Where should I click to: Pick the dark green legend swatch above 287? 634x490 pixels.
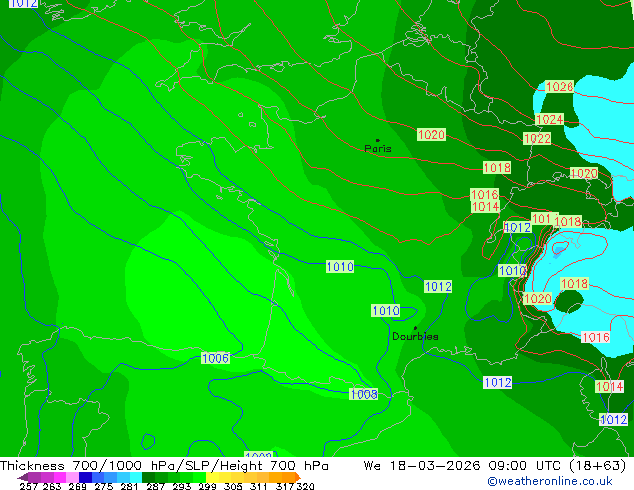pos(148,477)
